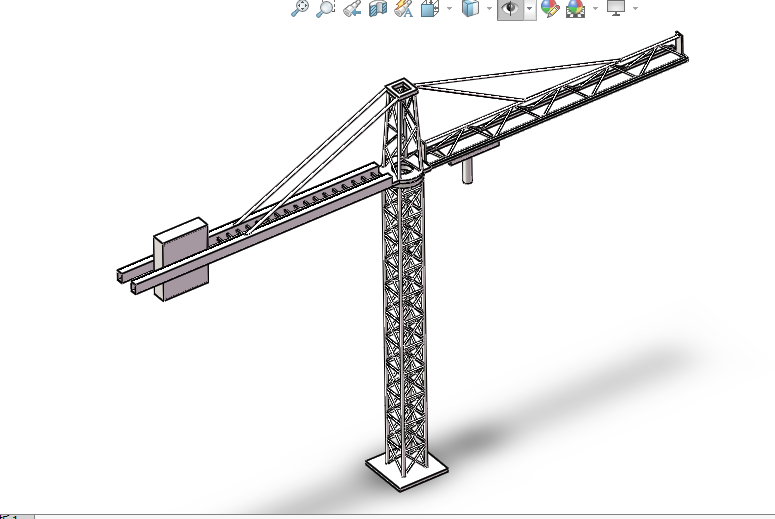Open the Edit Appearance tool
The image size is (775, 519).
click(550, 8)
